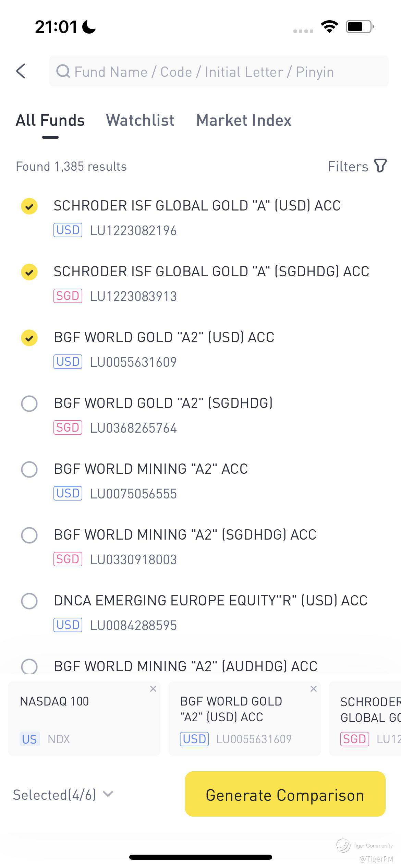
Task: Tap the SGD tag on LU0368265764
Action: [x=68, y=427]
